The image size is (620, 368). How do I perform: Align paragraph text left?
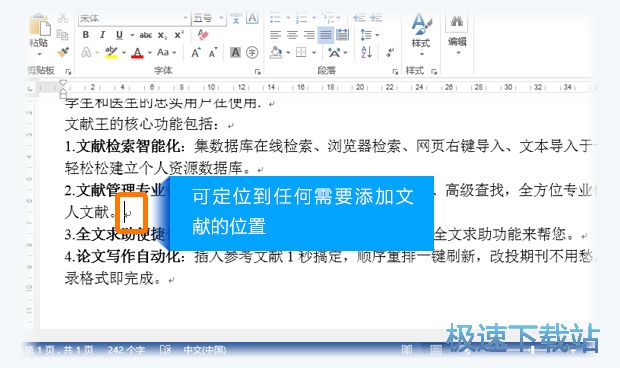tap(275, 35)
